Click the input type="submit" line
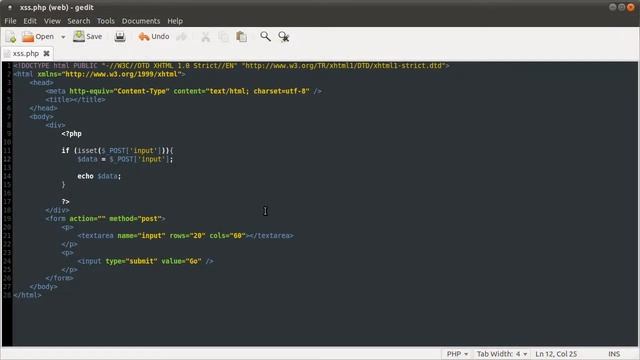The width and height of the screenshot is (640, 360). [145, 261]
